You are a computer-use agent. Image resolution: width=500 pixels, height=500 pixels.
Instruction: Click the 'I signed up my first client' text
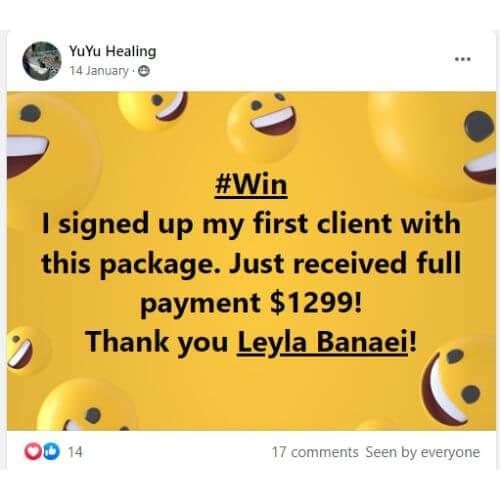coord(251,223)
